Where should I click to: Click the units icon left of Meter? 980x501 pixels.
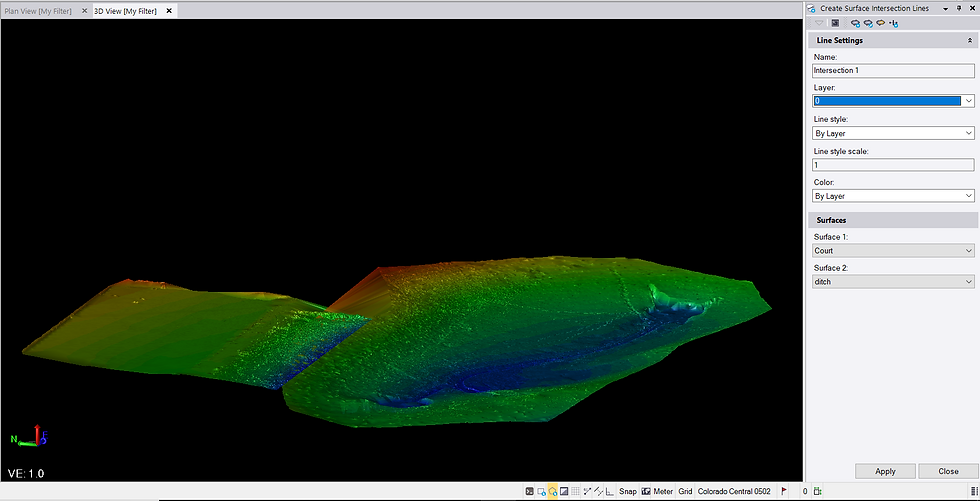pyautogui.click(x=646, y=492)
